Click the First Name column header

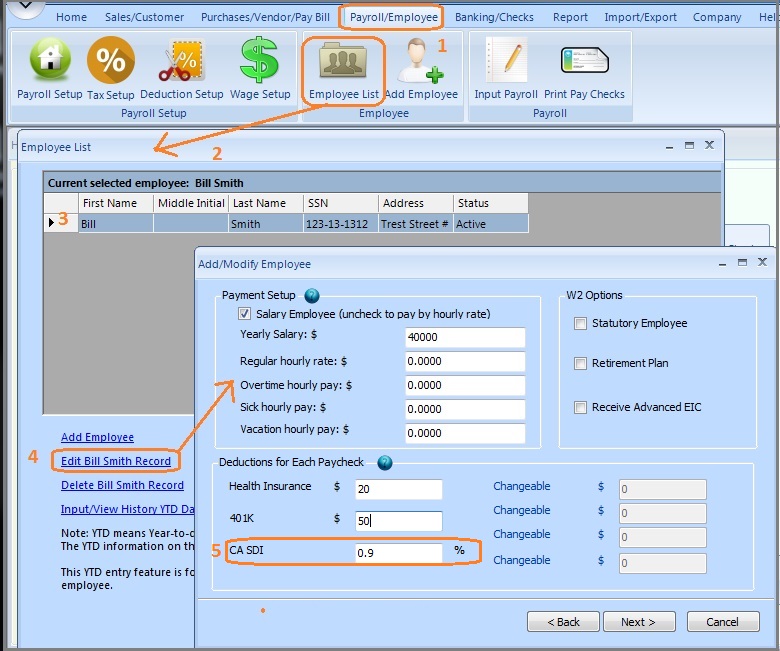(x=116, y=203)
